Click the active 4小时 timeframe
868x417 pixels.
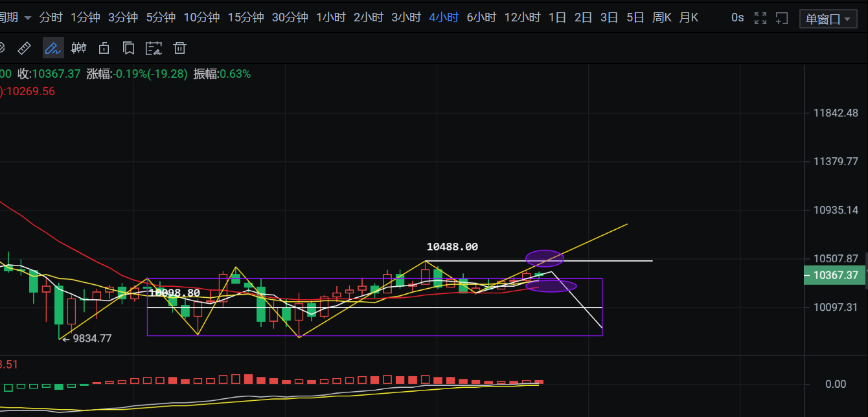[x=444, y=17]
